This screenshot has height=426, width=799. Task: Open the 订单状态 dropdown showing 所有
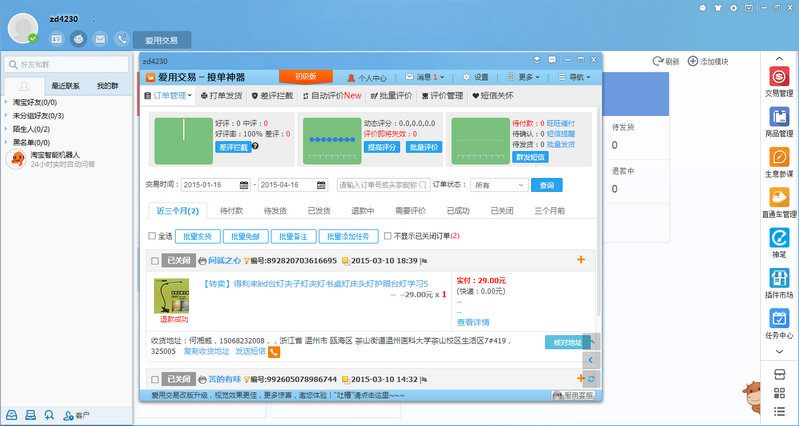pos(499,185)
